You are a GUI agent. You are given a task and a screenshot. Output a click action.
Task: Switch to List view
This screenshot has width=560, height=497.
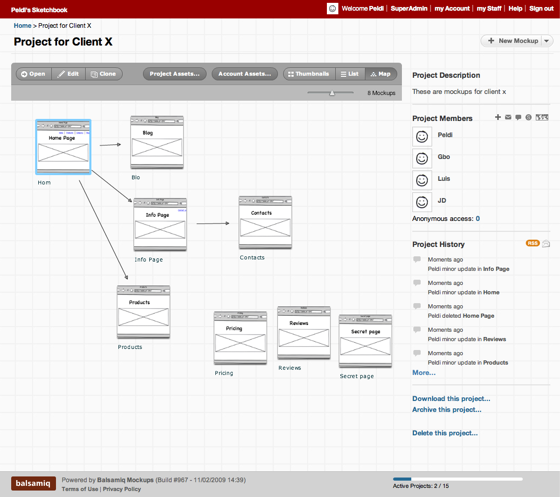click(x=350, y=74)
